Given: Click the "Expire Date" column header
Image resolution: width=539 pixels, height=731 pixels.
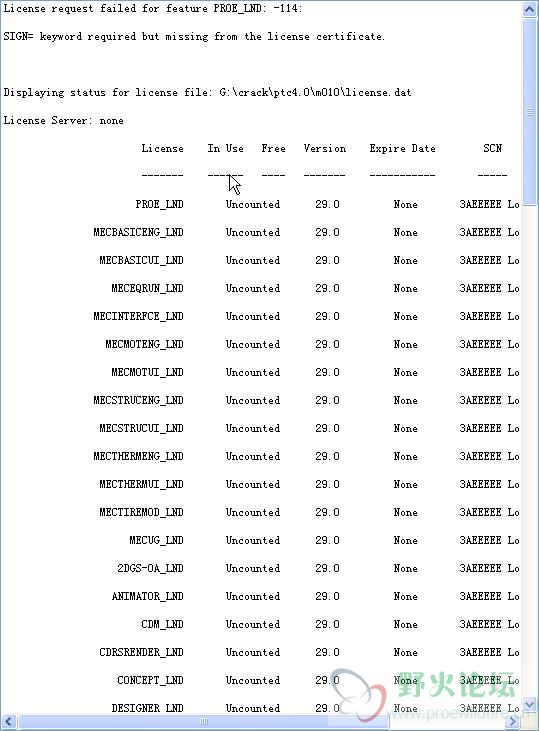Looking at the screenshot, I should tap(402, 148).
